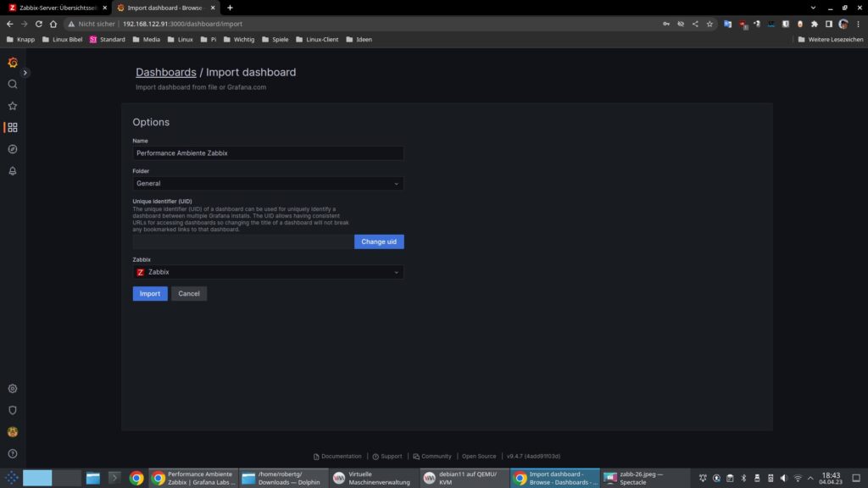This screenshot has height=488, width=868.
Task: Click the address bar URL
Action: tap(183, 24)
